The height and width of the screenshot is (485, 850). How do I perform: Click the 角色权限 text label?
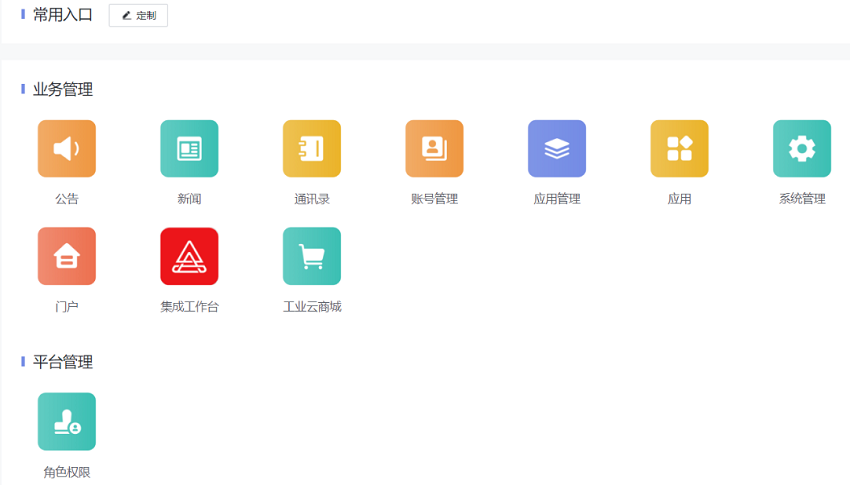click(x=67, y=472)
